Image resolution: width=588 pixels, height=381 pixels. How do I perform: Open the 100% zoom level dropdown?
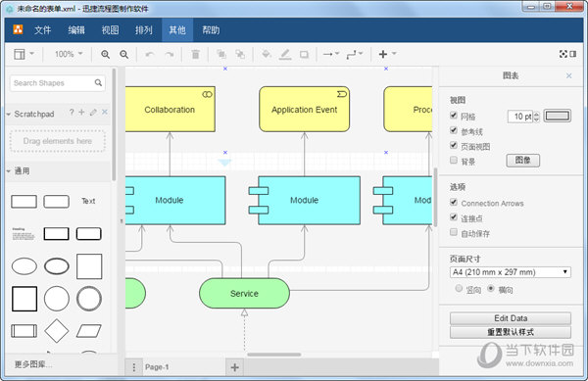(x=69, y=54)
